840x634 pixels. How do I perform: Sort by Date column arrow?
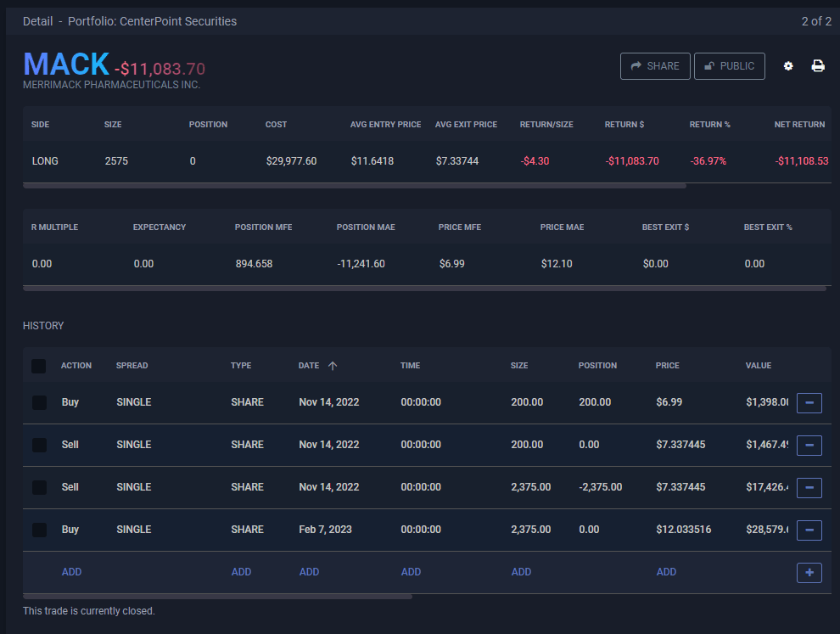[333, 366]
